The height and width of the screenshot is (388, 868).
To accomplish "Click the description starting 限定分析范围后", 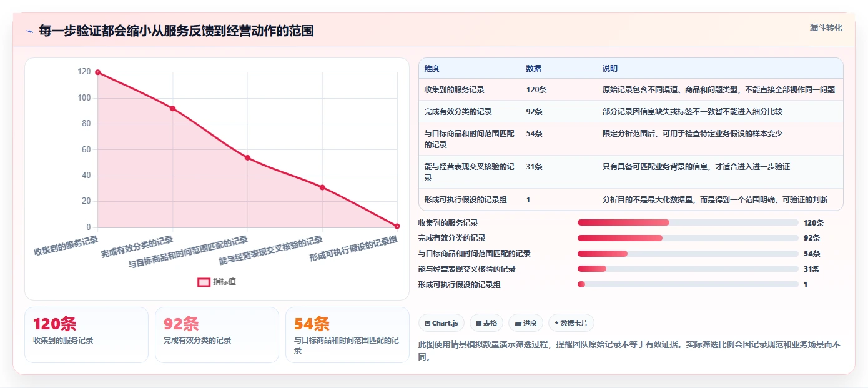I will click(693, 134).
